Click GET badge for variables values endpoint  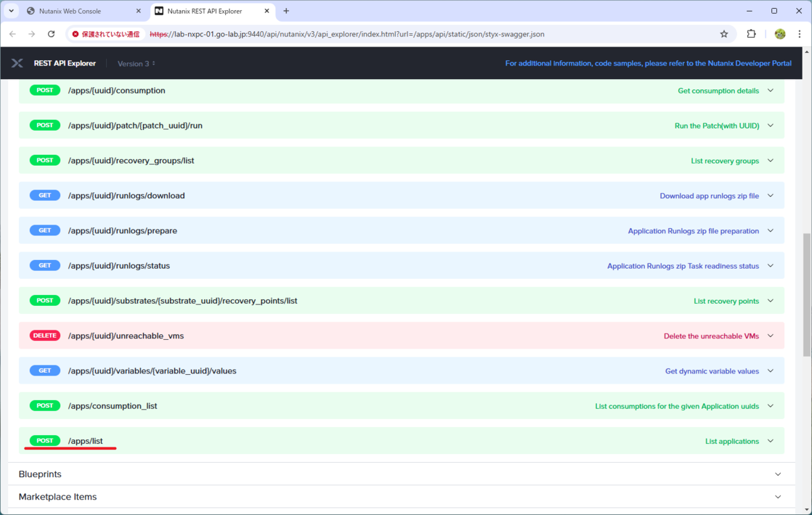45,371
